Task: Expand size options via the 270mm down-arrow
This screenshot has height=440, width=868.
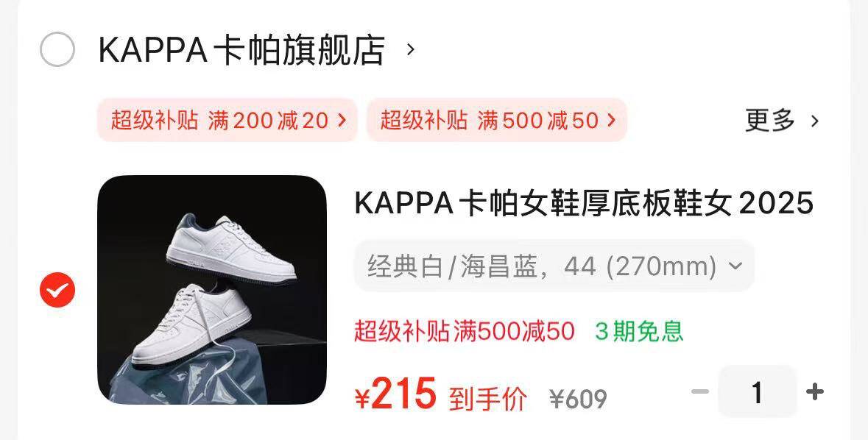Action: [735, 266]
